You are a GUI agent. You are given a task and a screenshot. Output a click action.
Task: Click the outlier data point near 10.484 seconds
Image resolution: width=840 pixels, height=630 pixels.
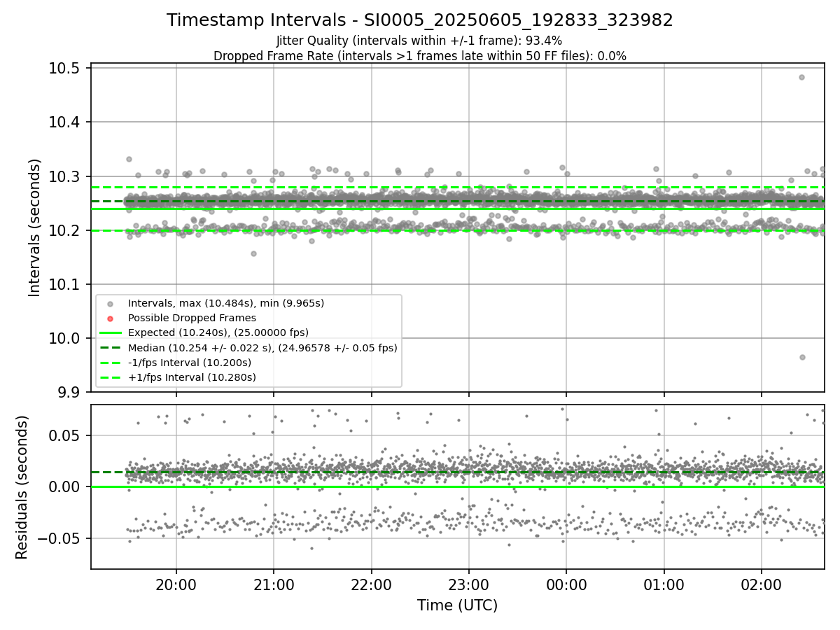(x=801, y=77)
